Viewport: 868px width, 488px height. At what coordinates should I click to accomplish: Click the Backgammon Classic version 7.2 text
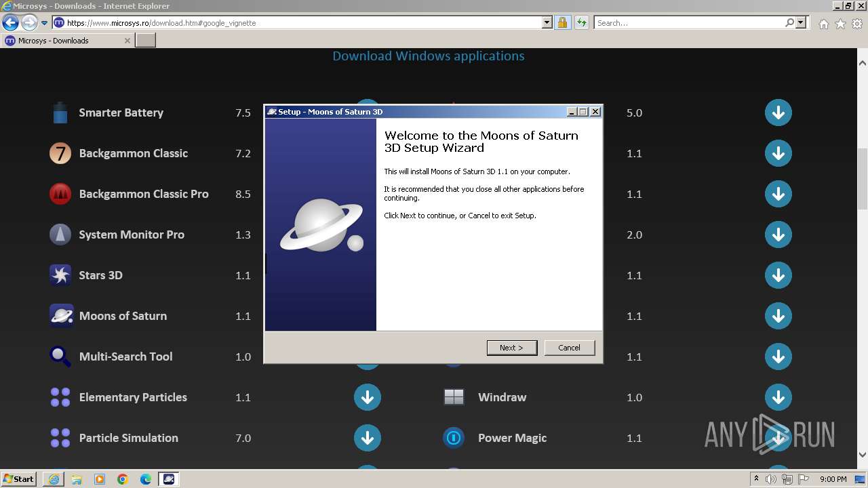click(243, 153)
